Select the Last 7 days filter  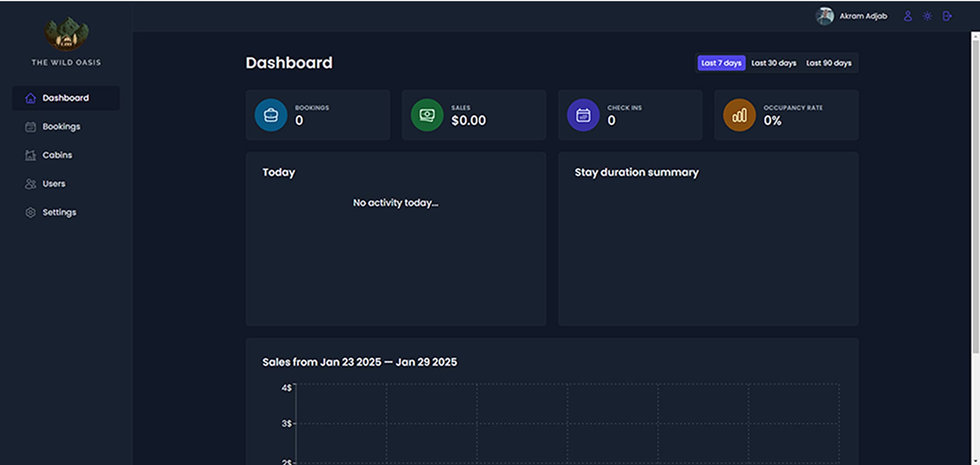[721, 63]
